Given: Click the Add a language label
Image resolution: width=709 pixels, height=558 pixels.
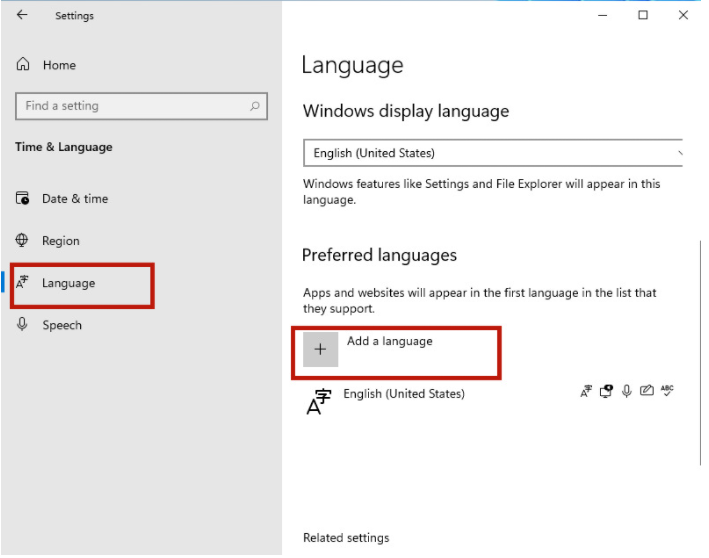Looking at the screenshot, I should 390,341.
